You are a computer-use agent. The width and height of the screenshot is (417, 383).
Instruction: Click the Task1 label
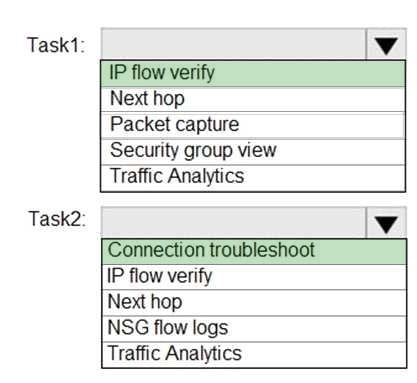(x=56, y=45)
